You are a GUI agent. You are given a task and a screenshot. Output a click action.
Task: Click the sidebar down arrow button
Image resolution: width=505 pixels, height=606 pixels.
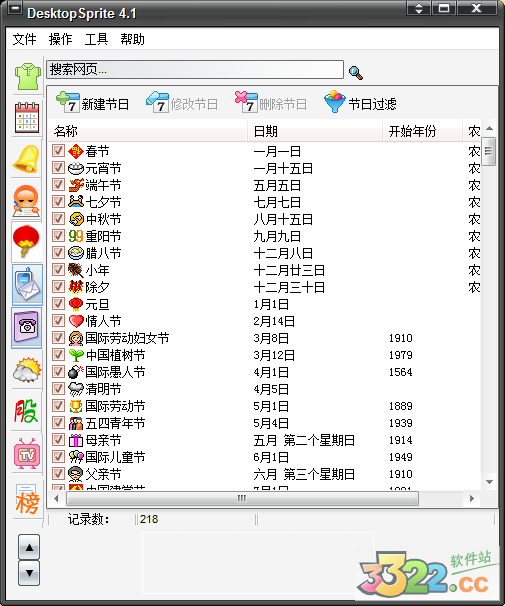(x=29, y=573)
